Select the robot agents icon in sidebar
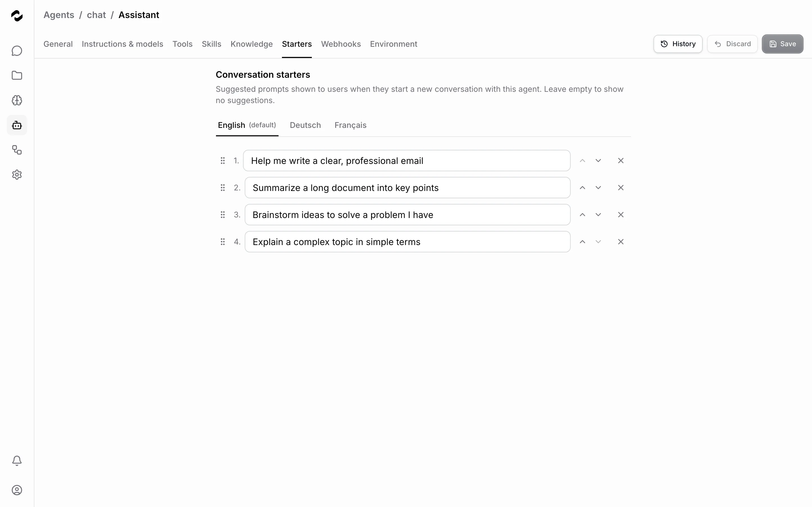This screenshot has width=812, height=507. (17, 125)
